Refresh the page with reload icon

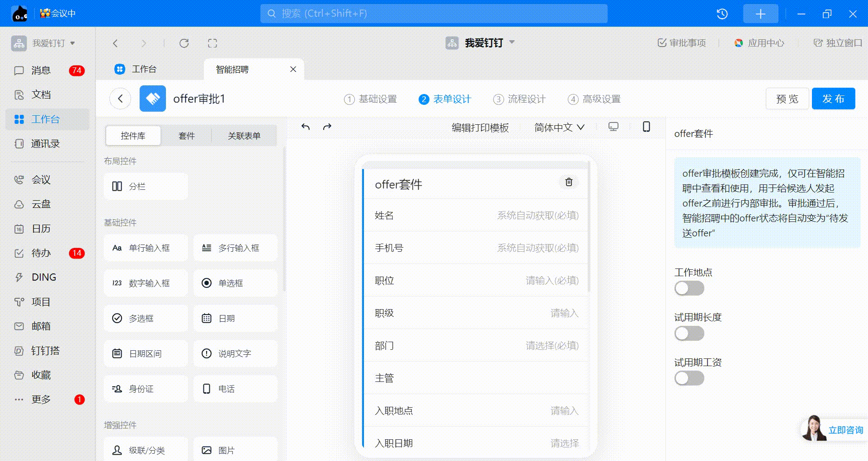184,43
